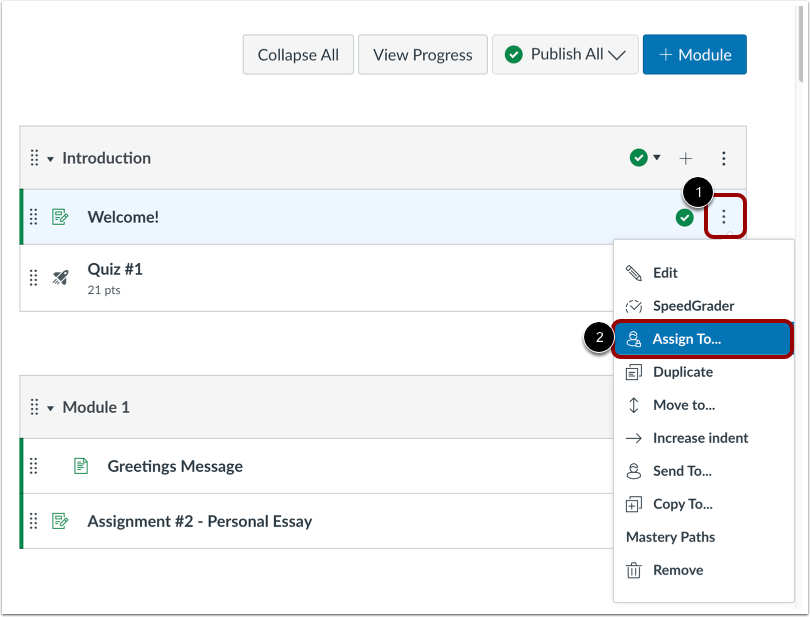The width and height of the screenshot is (810, 617).
Task: Click drag handle of Assignment #2 - Personal Essay
Action: pos(34,521)
